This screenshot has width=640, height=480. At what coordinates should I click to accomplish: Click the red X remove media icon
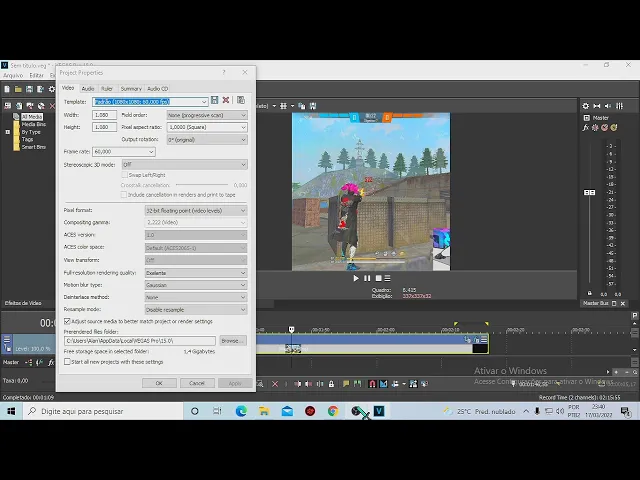pos(52,106)
